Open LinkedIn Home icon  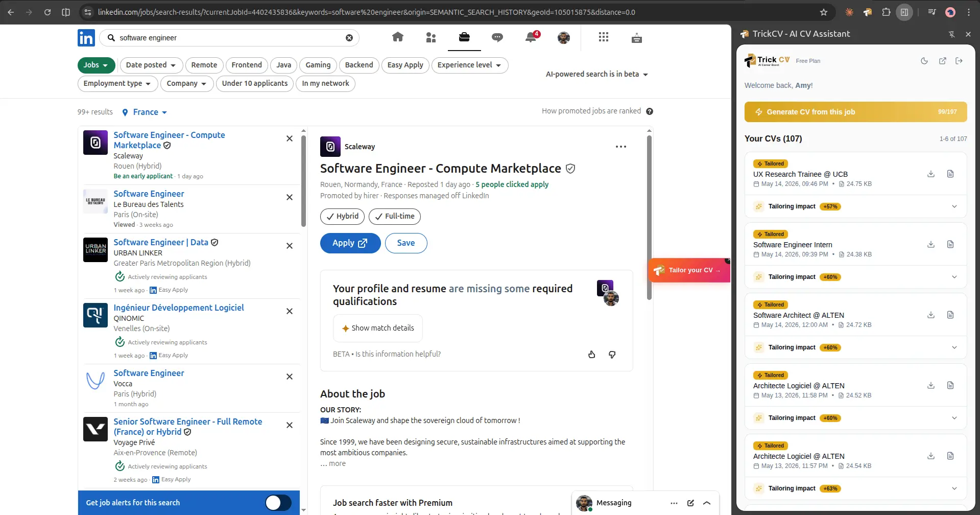[x=398, y=37]
